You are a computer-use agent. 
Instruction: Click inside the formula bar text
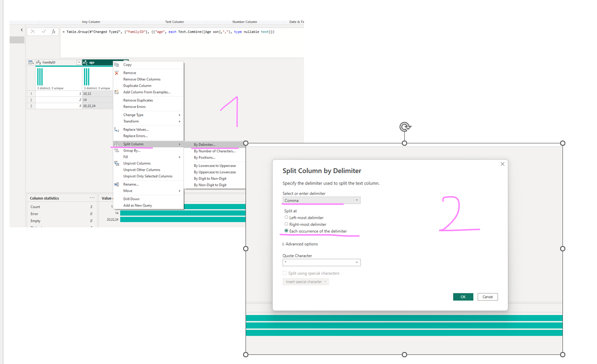[168, 32]
